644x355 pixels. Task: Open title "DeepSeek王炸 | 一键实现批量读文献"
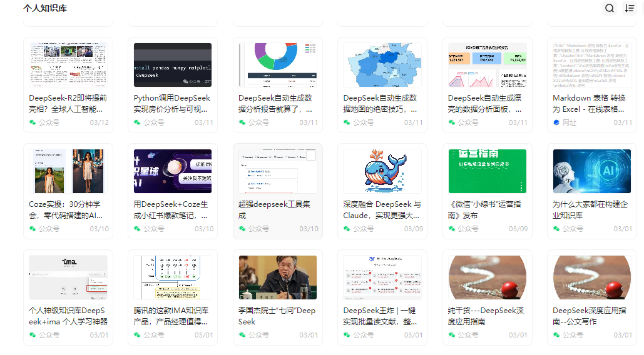[x=380, y=316]
